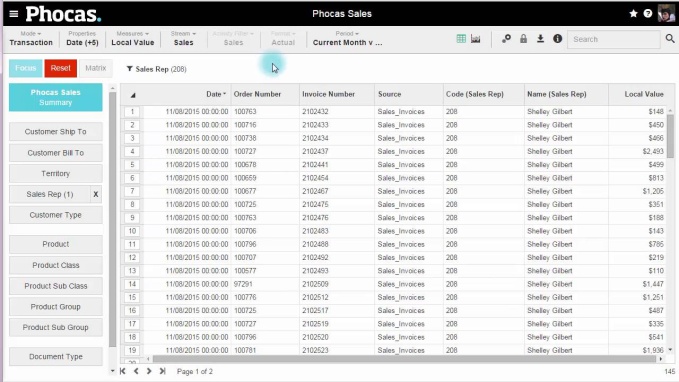
Task: Click the $2,493 local value
Action: (653, 152)
